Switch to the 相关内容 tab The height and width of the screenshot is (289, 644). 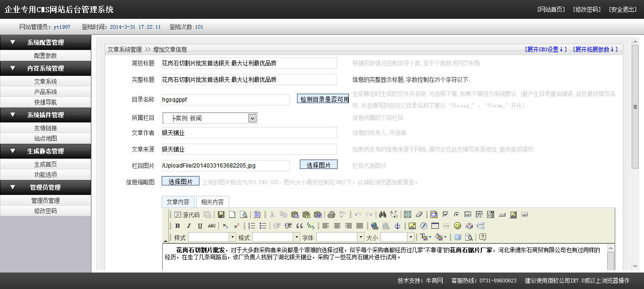coord(212,202)
